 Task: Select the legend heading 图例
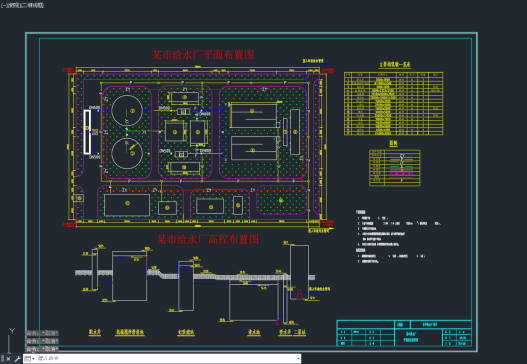click(x=393, y=143)
